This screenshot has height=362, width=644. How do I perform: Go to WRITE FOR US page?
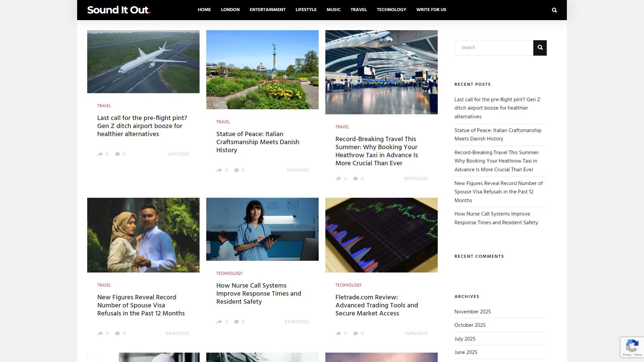[431, 10]
